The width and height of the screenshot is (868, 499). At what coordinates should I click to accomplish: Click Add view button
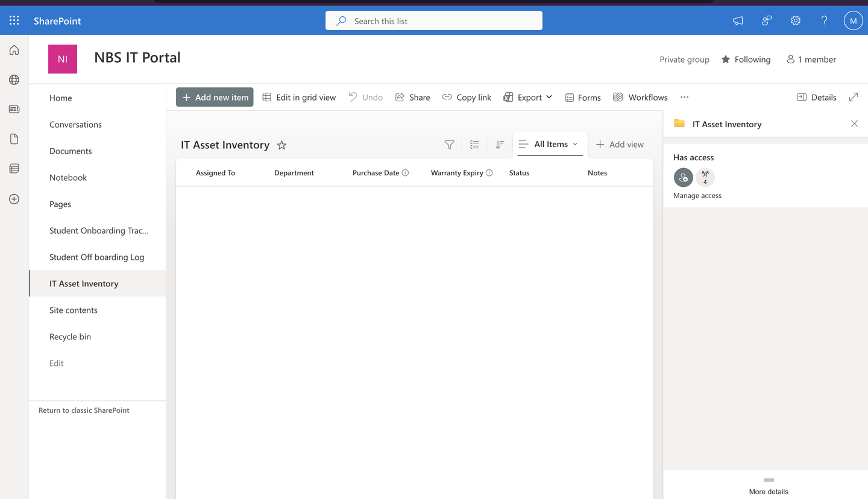620,144
